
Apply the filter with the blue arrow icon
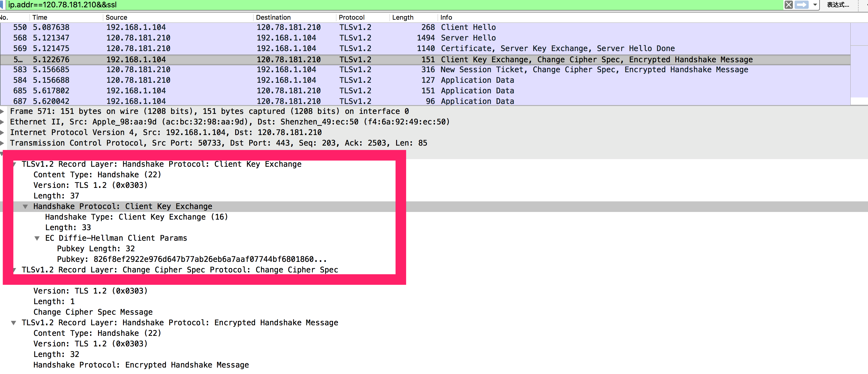click(801, 5)
